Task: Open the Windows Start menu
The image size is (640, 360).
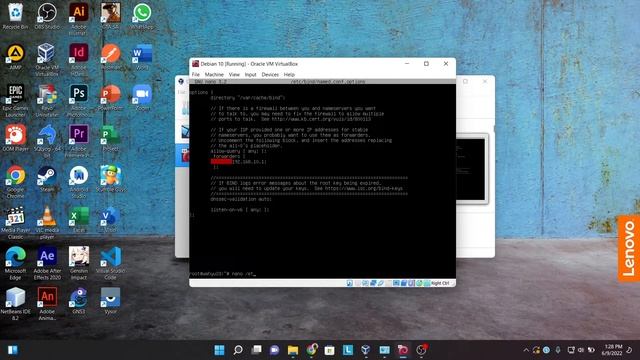Action: 219,350
